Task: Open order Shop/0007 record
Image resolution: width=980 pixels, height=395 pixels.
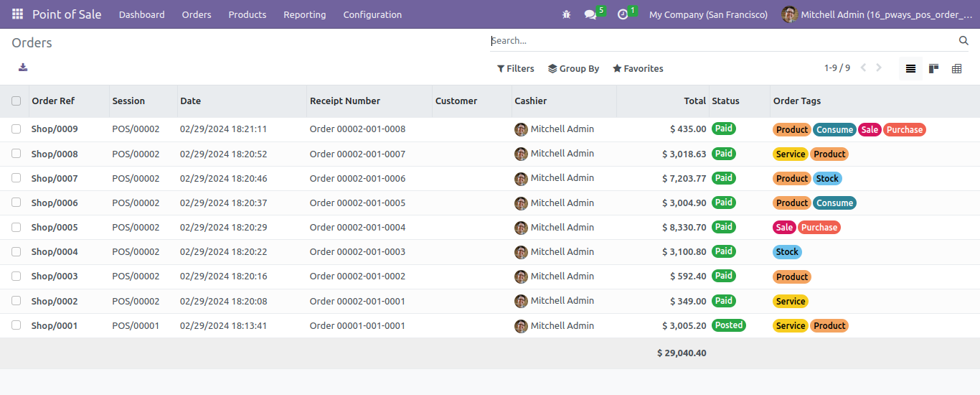Action: [55, 178]
